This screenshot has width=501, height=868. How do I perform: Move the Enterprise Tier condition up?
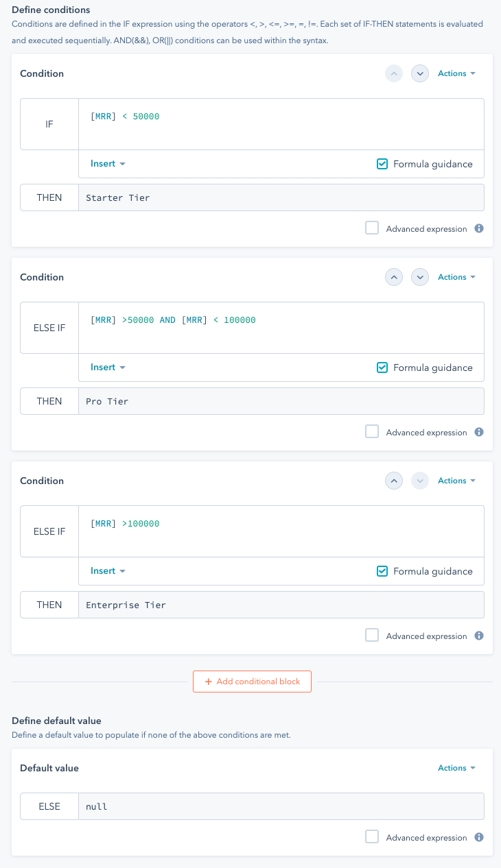[x=393, y=481]
